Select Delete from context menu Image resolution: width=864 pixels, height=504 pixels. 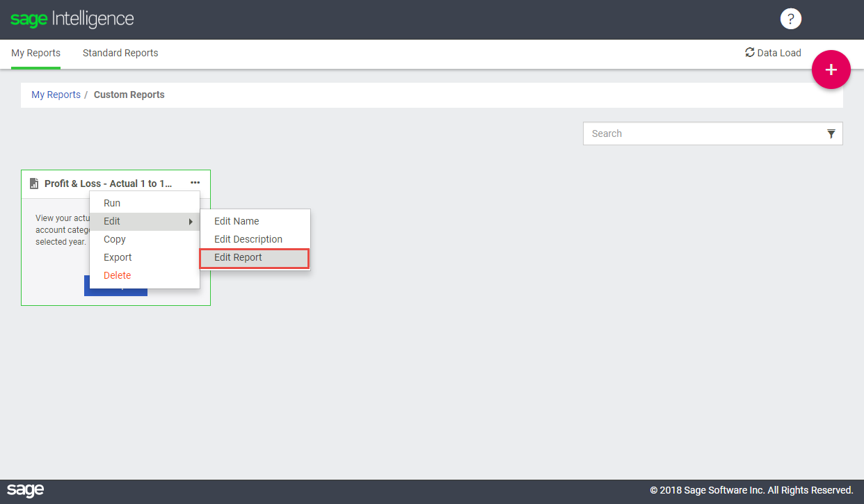[145, 275]
